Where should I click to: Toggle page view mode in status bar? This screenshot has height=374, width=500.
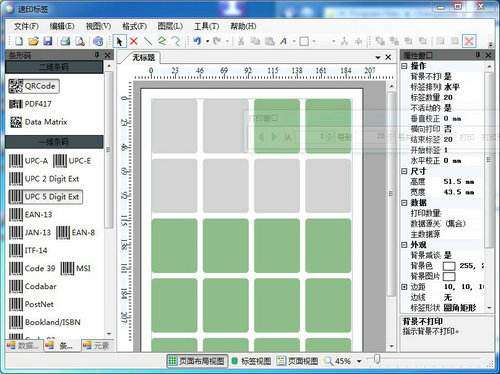point(298,361)
